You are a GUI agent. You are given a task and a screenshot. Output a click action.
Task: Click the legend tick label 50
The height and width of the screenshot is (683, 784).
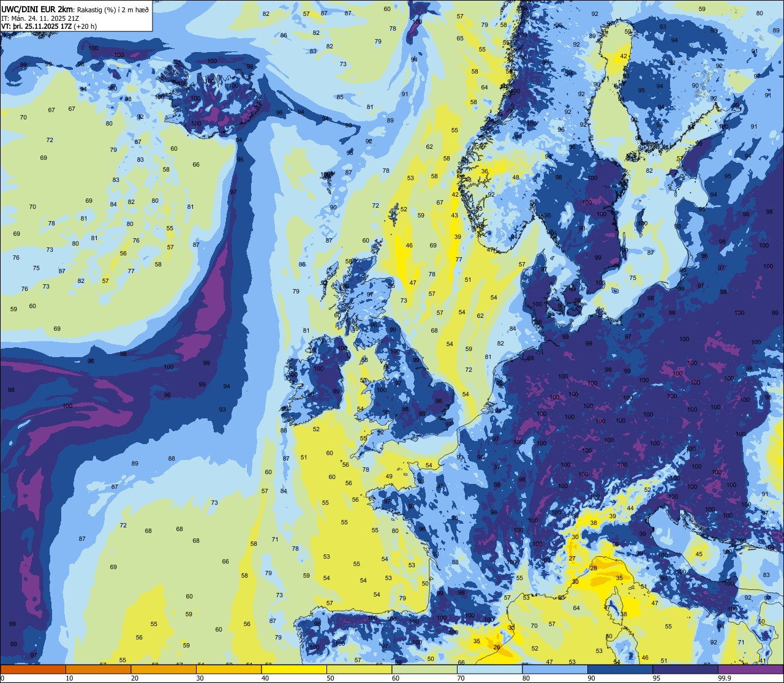tap(330, 678)
